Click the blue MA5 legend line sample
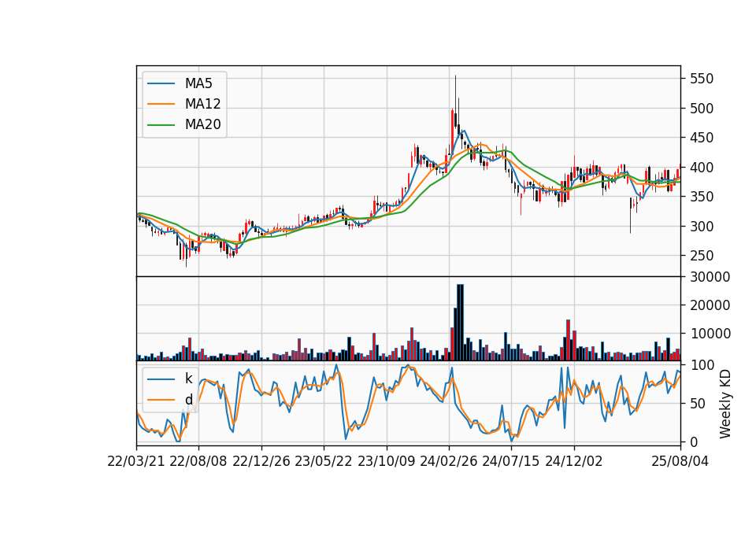 point(161,83)
